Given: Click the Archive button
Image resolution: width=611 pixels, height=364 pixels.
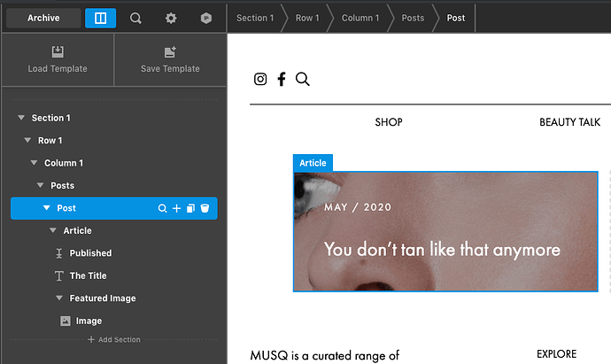Looking at the screenshot, I should point(43,18).
